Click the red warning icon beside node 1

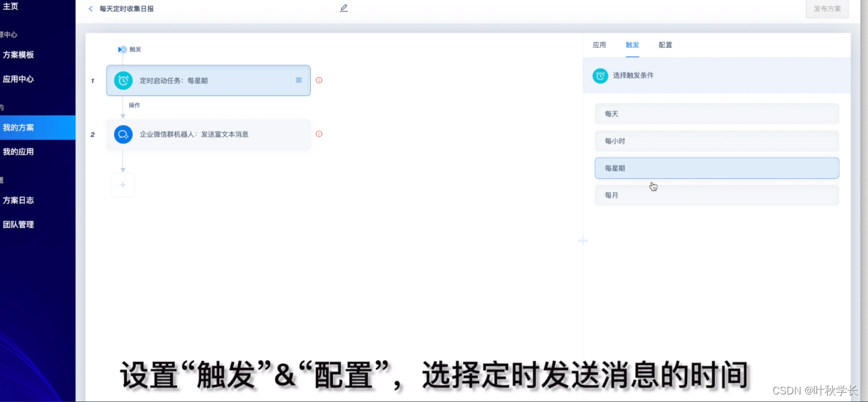(x=319, y=80)
